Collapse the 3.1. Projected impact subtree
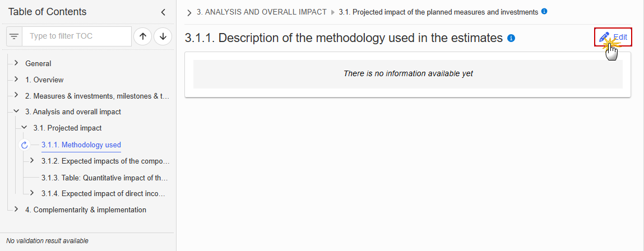The image size is (644, 251). (x=24, y=127)
